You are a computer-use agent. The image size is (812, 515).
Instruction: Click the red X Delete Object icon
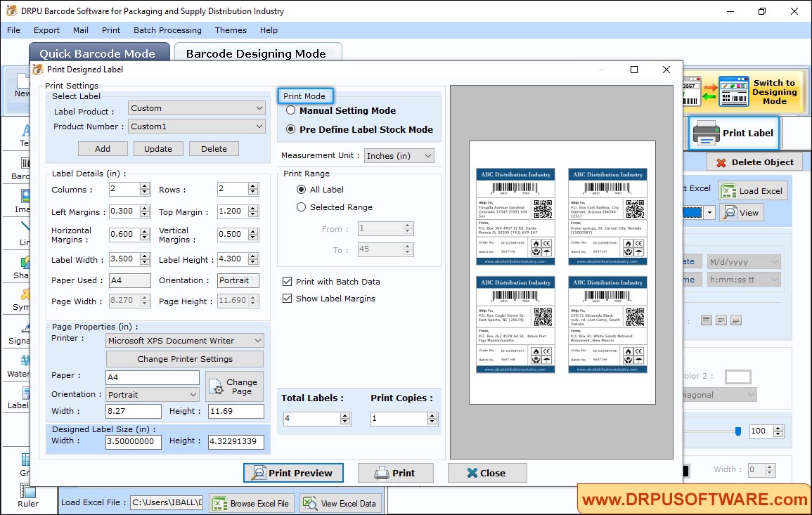pyautogui.click(x=721, y=162)
